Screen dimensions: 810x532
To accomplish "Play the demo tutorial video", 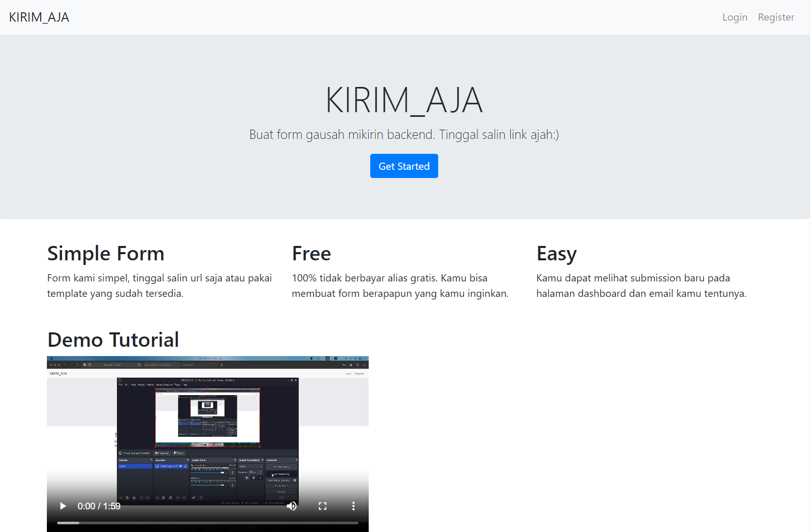I will click(63, 506).
